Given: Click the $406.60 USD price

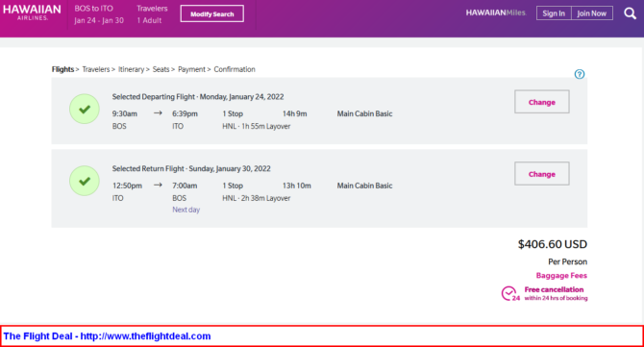Looking at the screenshot, I should (553, 244).
